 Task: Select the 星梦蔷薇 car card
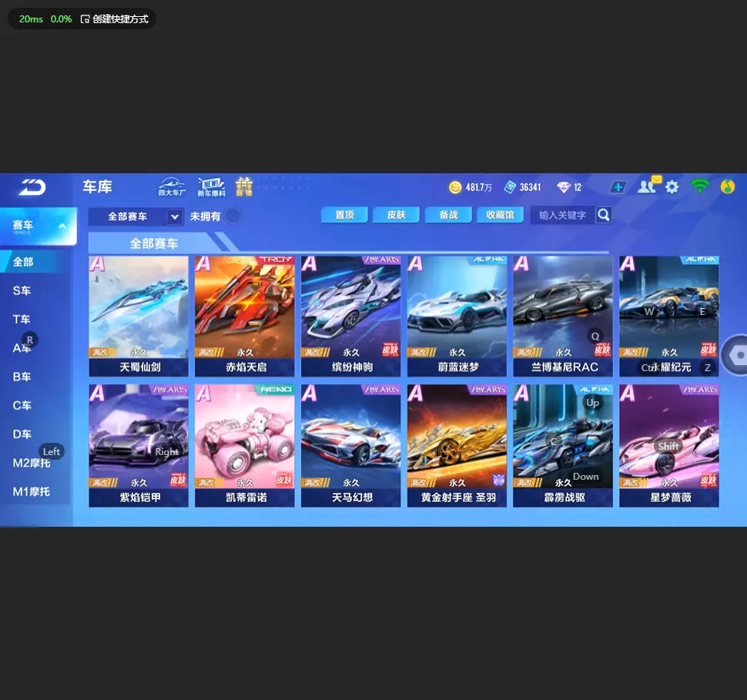coord(669,446)
